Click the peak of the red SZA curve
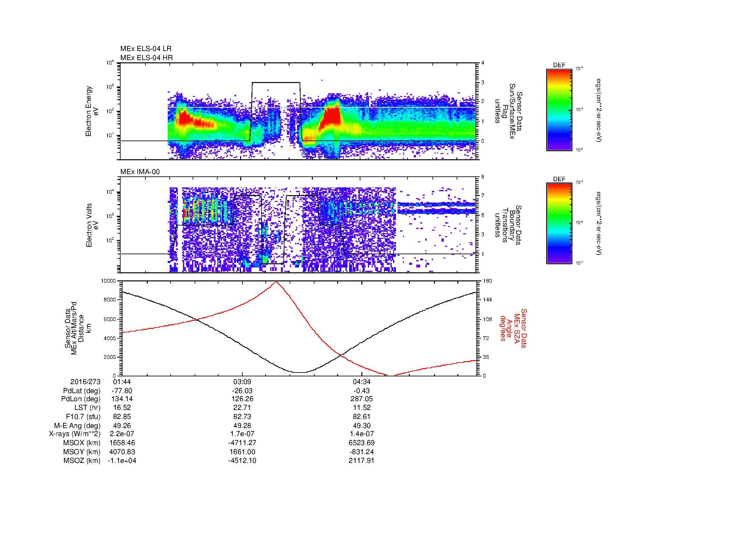This screenshot has width=756, height=534. coord(276,282)
